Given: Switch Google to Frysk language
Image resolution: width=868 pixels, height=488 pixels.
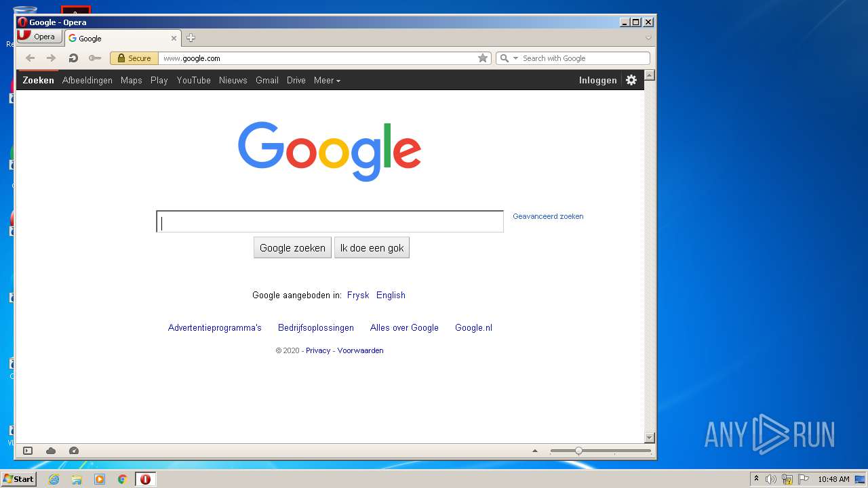Looking at the screenshot, I should 358,295.
